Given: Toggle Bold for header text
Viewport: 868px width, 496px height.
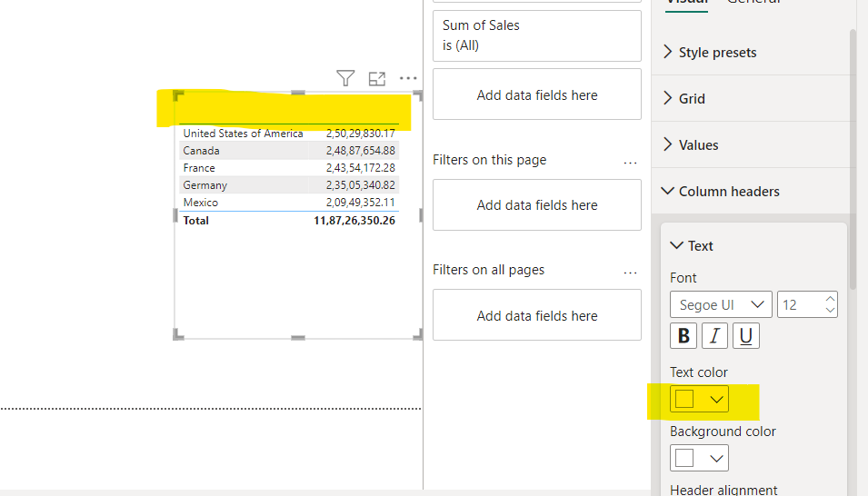Looking at the screenshot, I should [683, 335].
